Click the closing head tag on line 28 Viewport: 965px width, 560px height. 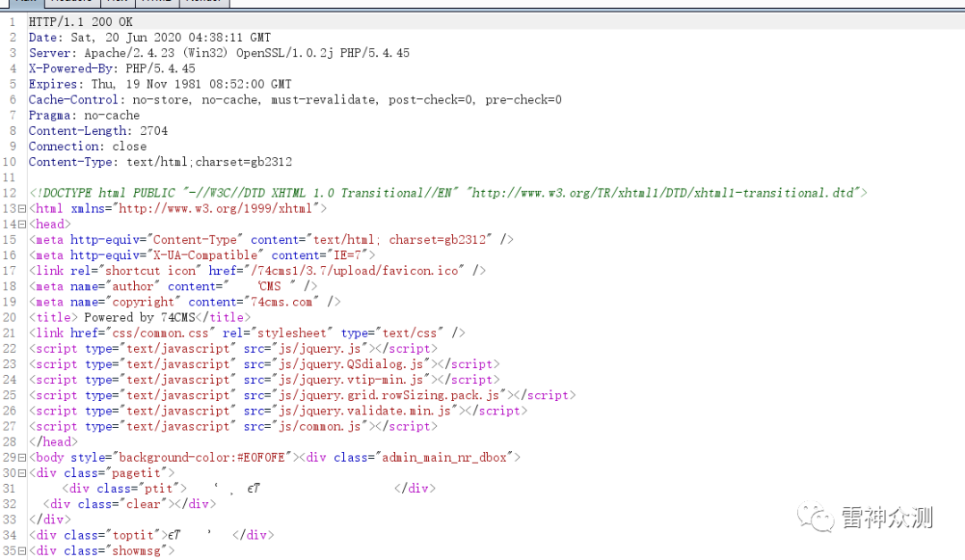pyautogui.click(x=54, y=442)
